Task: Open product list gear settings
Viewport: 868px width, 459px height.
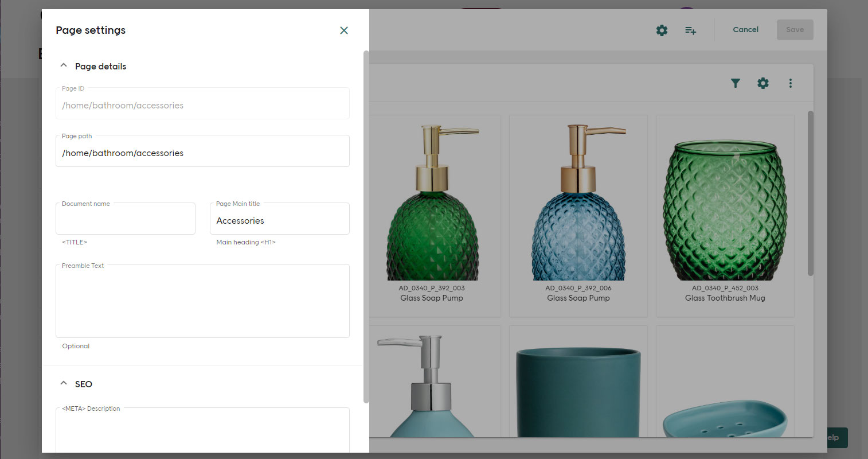Action: [x=763, y=83]
